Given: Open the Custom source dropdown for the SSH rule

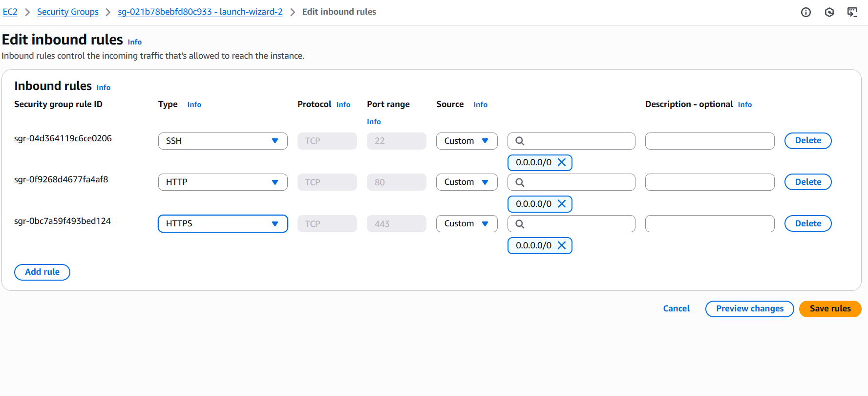Looking at the screenshot, I should (466, 141).
